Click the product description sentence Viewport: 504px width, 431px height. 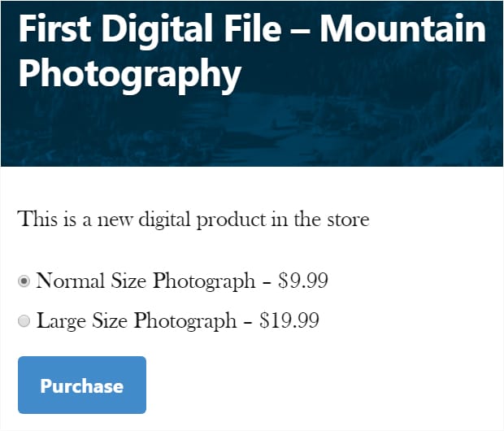click(x=193, y=220)
